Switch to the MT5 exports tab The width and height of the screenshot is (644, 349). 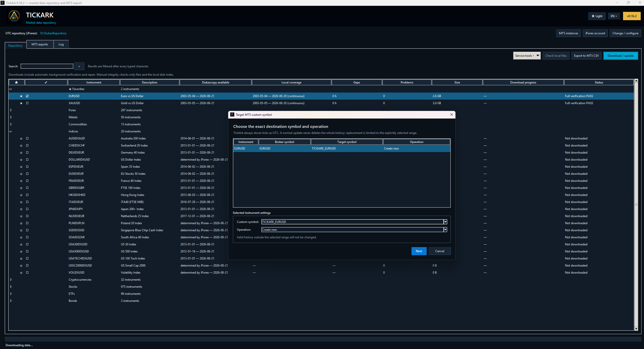[x=40, y=44]
